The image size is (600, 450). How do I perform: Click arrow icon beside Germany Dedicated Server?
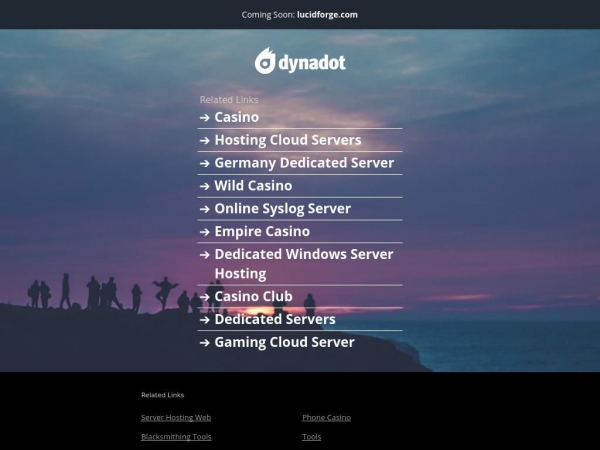(x=205, y=163)
